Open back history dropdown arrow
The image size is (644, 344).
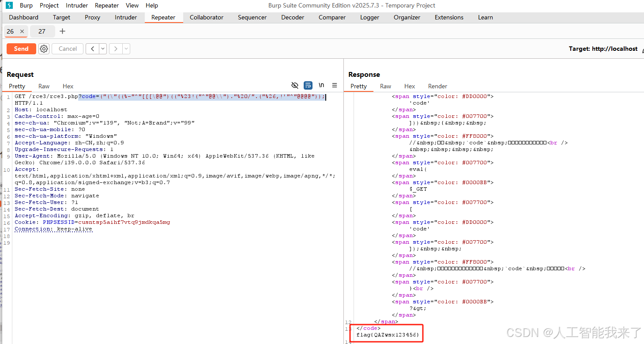pyautogui.click(x=103, y=49)
